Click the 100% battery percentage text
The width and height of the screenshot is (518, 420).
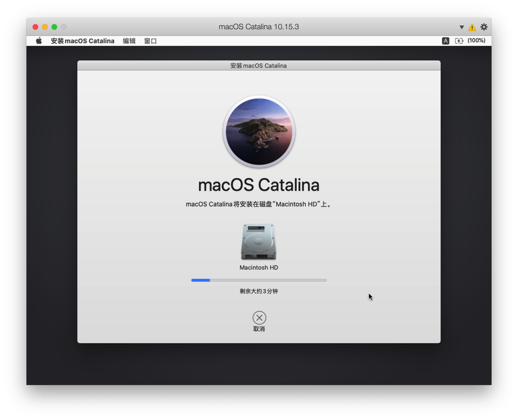[476, 40]
